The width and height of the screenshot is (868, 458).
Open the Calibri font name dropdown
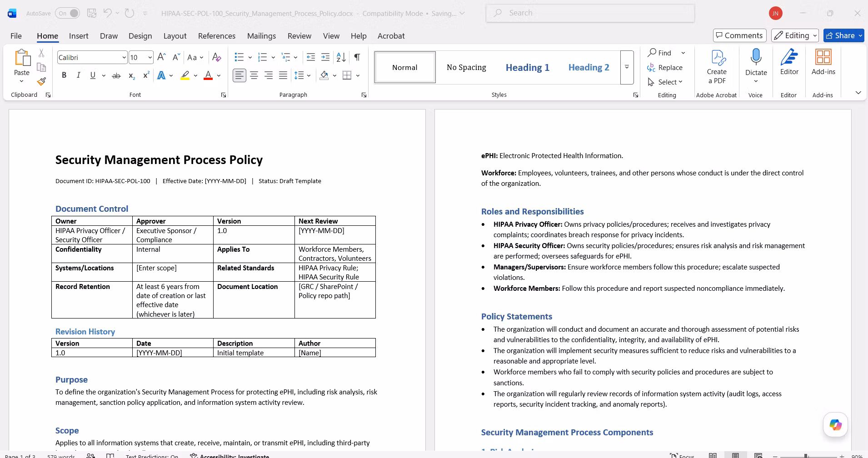pos(124,58)
